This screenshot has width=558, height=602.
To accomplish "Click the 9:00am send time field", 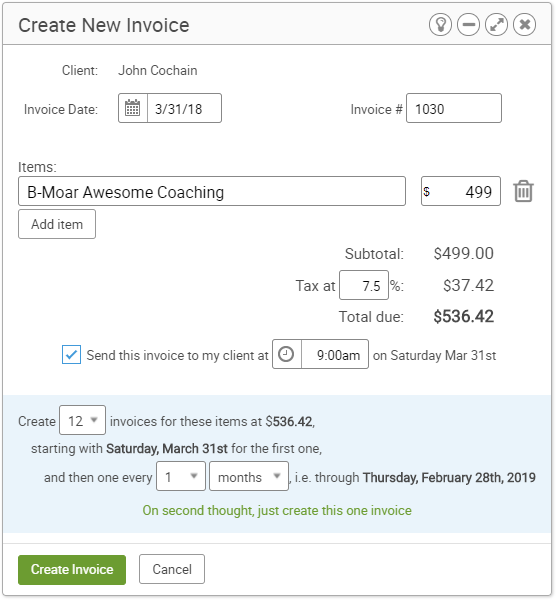I will click(x=335, y=354).
